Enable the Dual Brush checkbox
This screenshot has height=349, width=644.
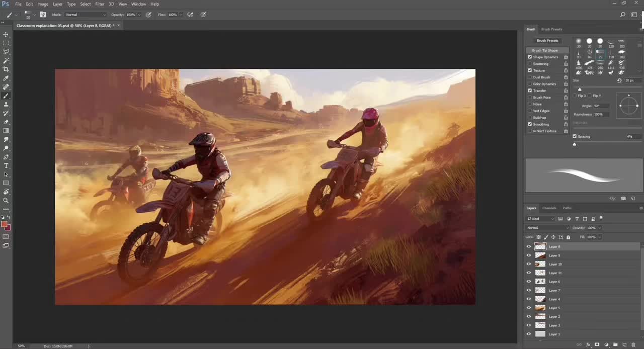click(x=530, y=77)
